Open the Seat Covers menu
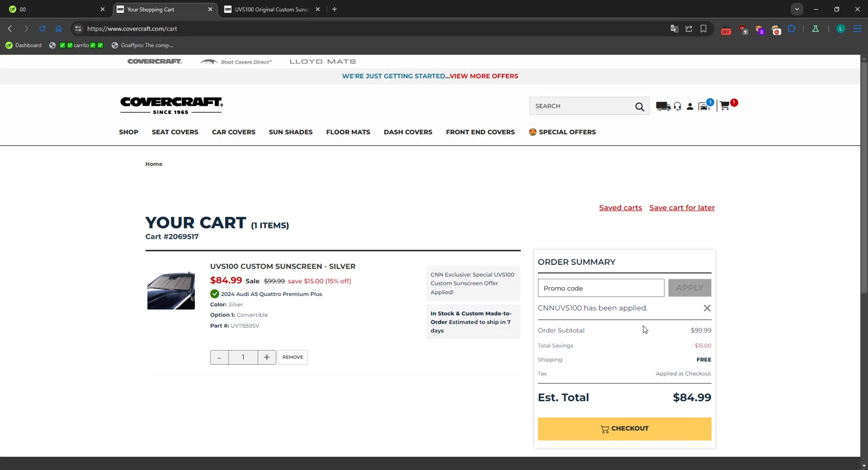The height and width of the screenshot is (470, 868). [x=175, y=132]
